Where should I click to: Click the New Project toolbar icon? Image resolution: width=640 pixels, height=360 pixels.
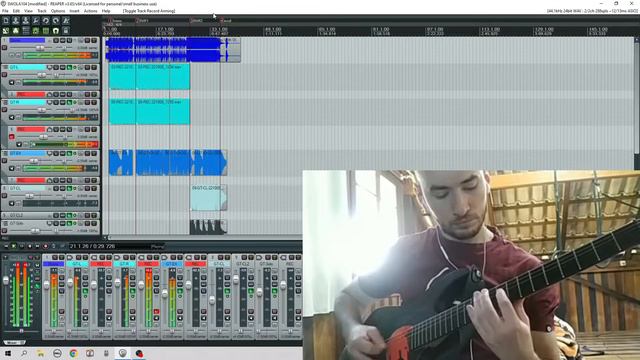[x=6, y=20]
